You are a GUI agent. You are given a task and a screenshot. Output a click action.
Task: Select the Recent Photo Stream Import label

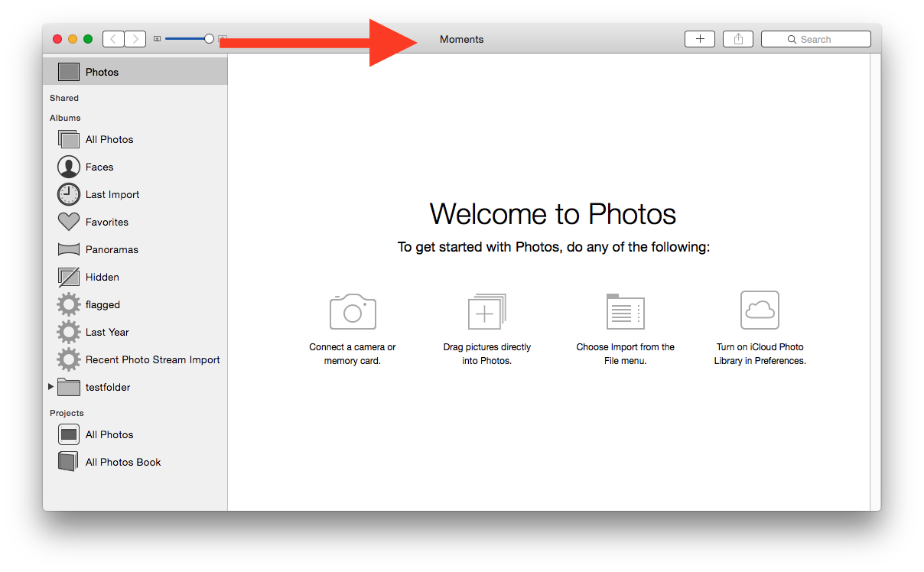[x=153, y=359]
